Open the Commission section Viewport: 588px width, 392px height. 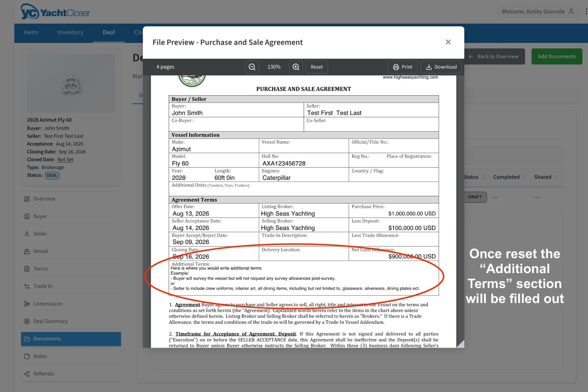coord(71,304)
